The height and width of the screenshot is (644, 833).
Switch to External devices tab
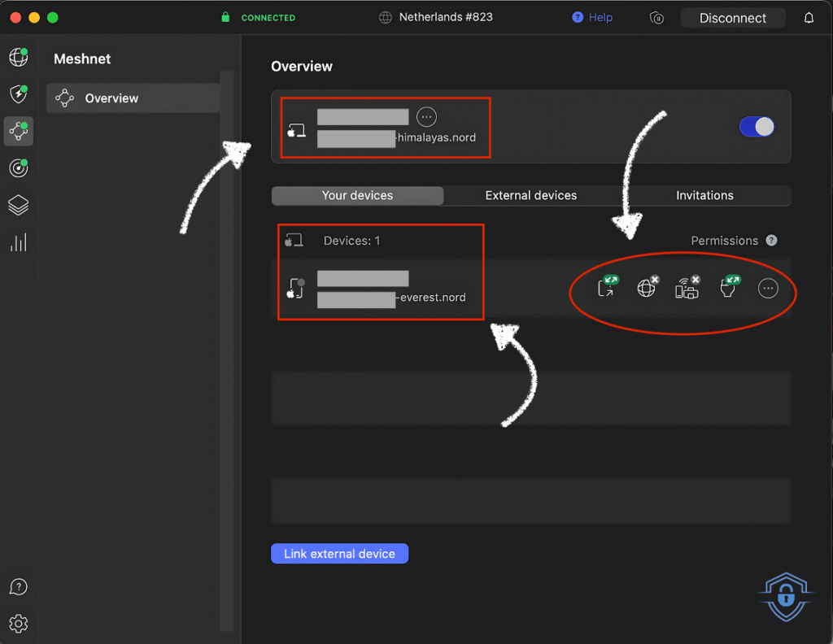coord(530,195)
